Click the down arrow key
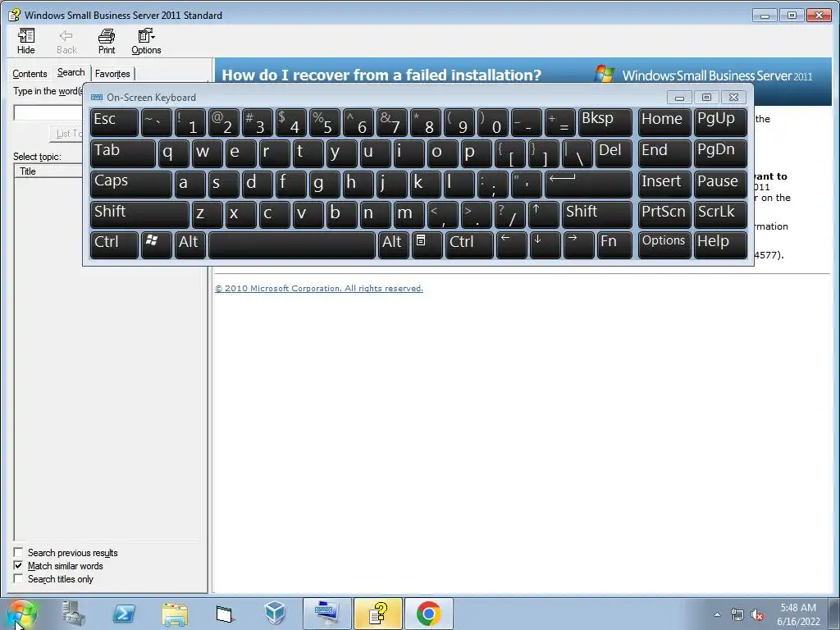This screenshot has height=630, width=840. coord(545,244)
